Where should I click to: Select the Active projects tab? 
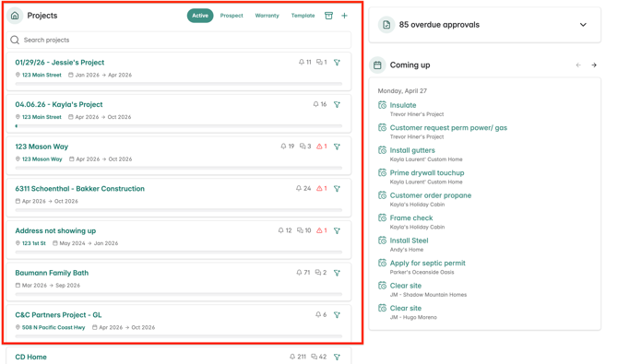pos(200,16)
